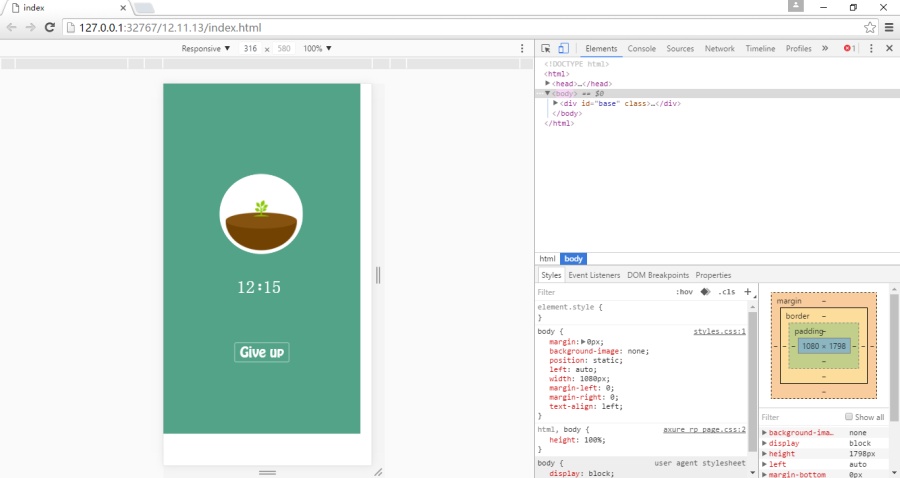Switch to the Timeline tab
Screen dimensions: 900x478
760,48
